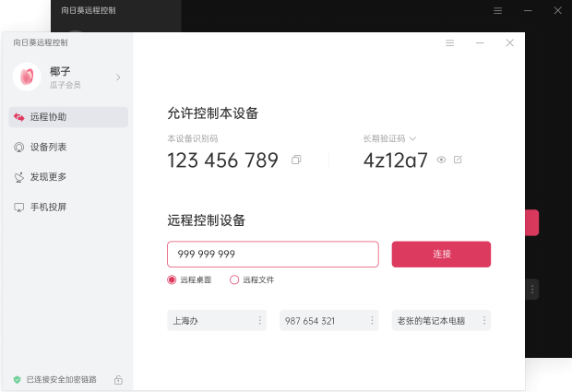Viewport: 572px width, 392px height.
Task: Copy the device ID 123 456 789
Action: coord(296,160)
